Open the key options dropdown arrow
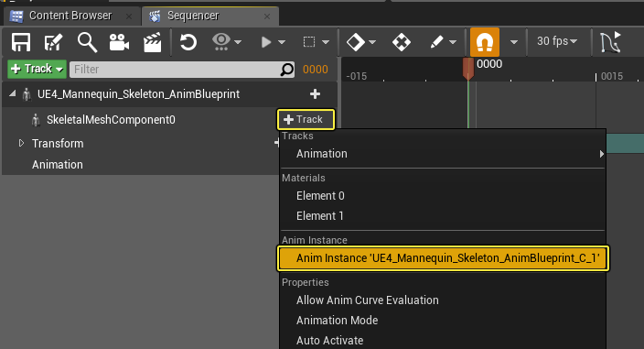644x349 pixels. (372, 42)
